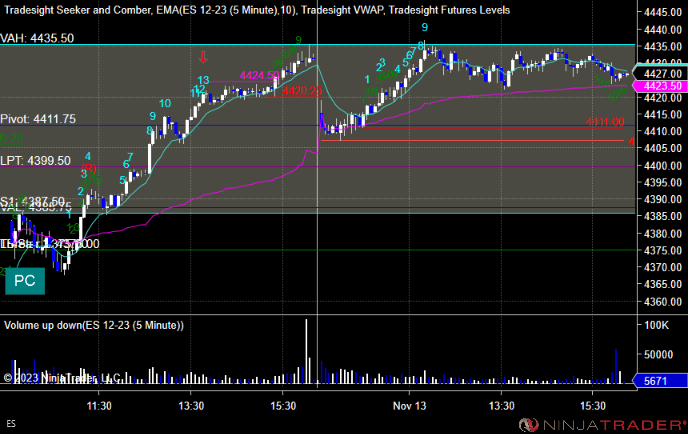Click the blue 5671 volume marker
Image resolution: width=688 pixels, height=434 pixels.
coord(660,381)
